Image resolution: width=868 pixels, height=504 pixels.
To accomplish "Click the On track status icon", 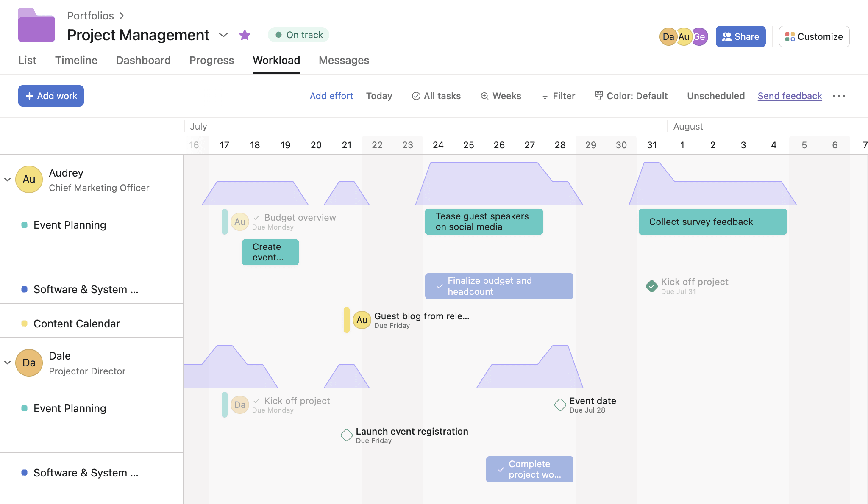I will click(x=278, y=35).
